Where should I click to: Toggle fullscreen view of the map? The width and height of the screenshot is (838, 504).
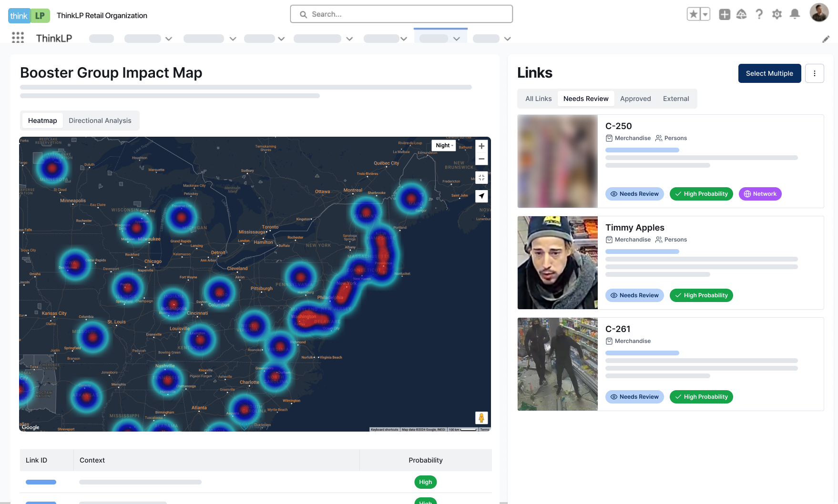tap(481, 177)
